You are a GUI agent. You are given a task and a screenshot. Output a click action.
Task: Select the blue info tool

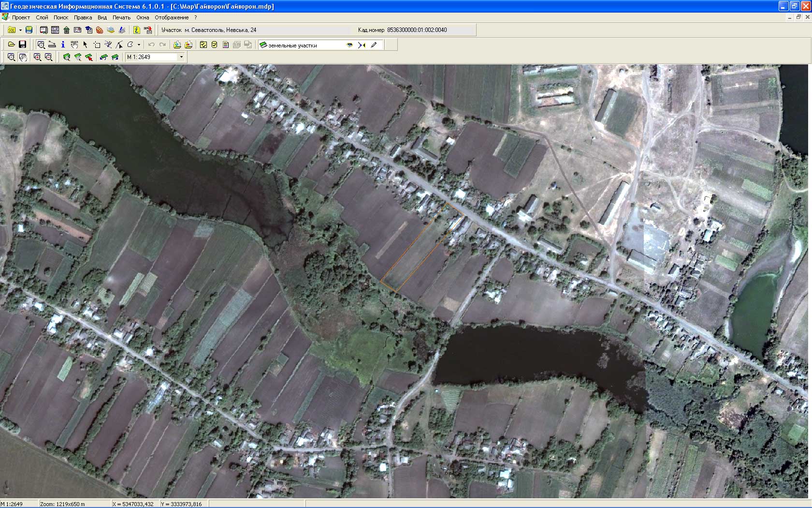click(x=63, y=45)
